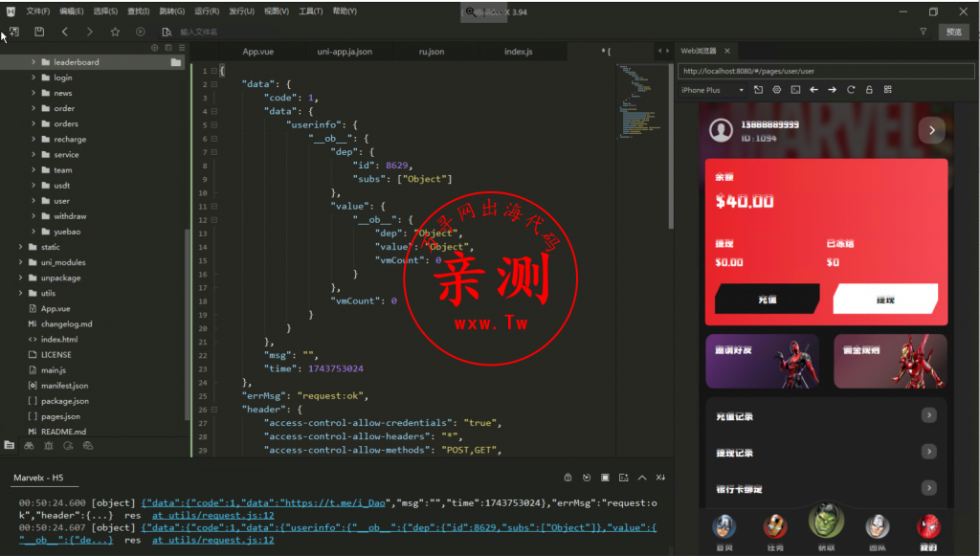Expand the uni_modules folder

coord(21,262)
